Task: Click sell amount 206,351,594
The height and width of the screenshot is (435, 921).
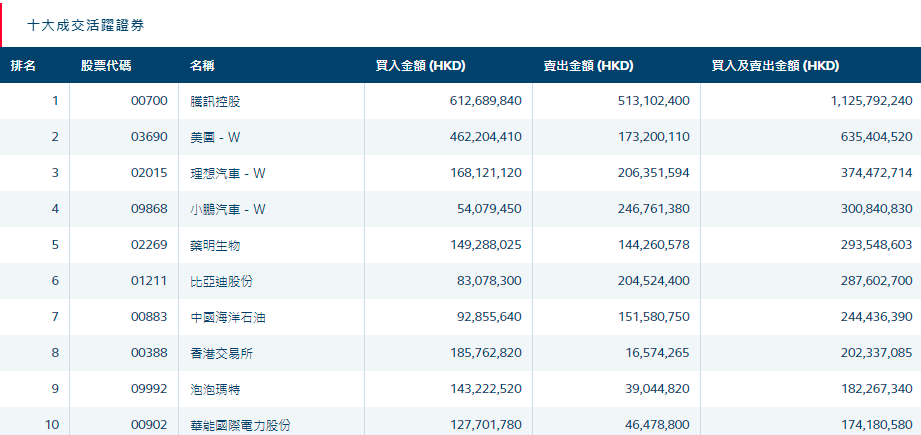Action: 654,173
